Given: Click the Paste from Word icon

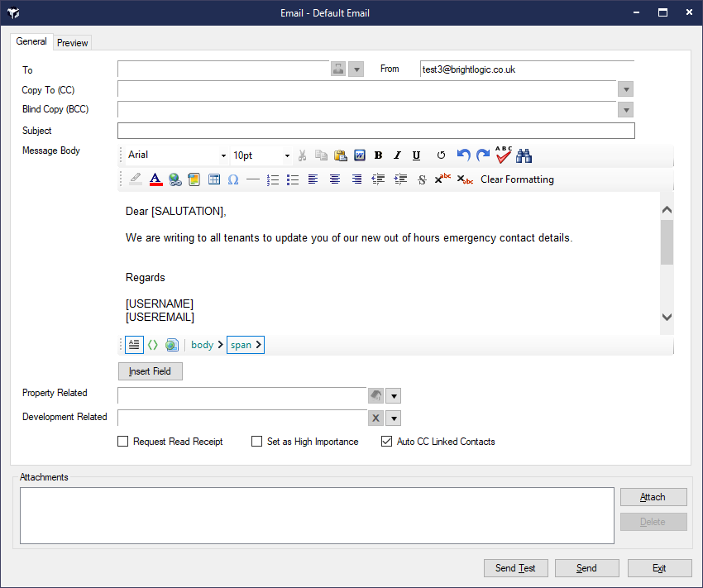Looking at the screenshot, I should coord(360,155).
